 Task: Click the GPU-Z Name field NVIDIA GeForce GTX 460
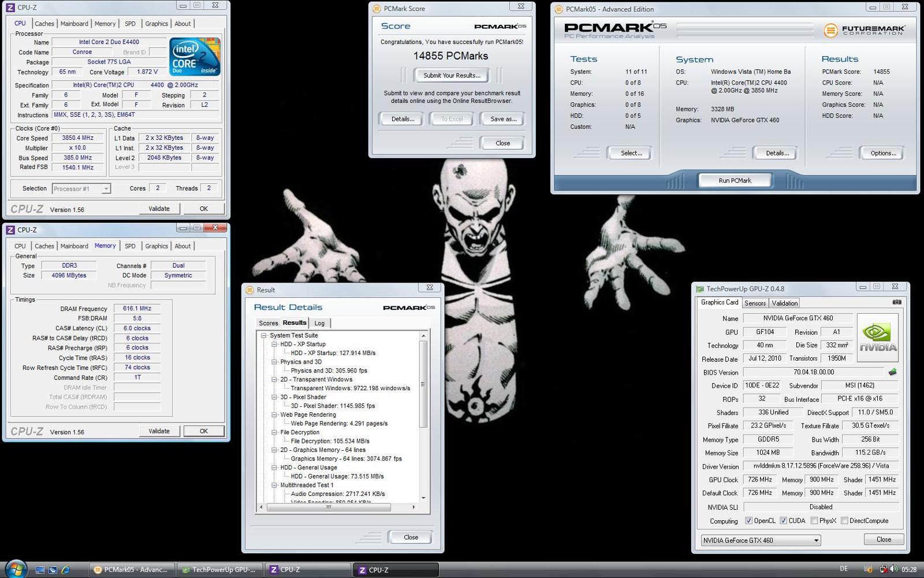[x=798, y=318]
